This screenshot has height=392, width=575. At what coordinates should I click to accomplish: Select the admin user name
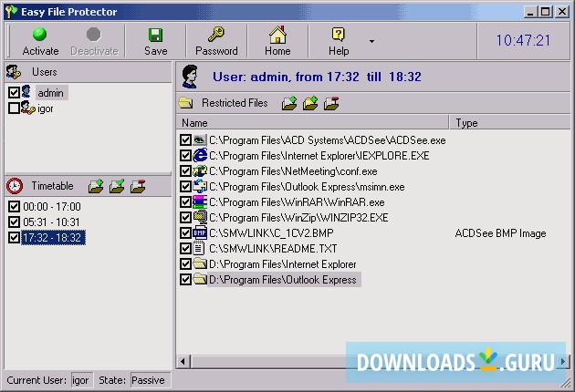coord(51,93)
